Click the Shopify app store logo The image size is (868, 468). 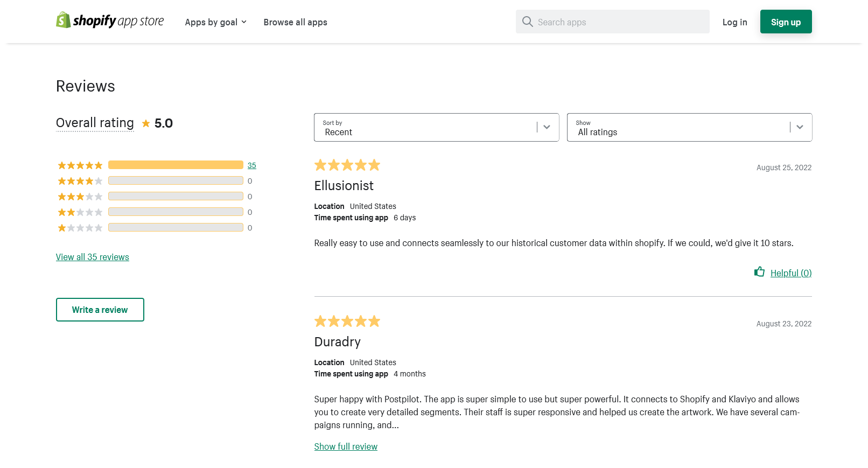[110, 21]
